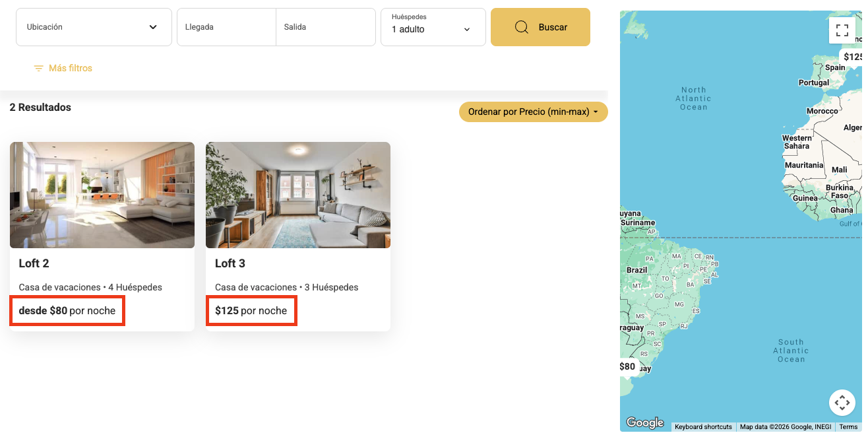Click the Salida departure date field
Viewport: 868px width, 437px height.
click(x=325, y=27)
